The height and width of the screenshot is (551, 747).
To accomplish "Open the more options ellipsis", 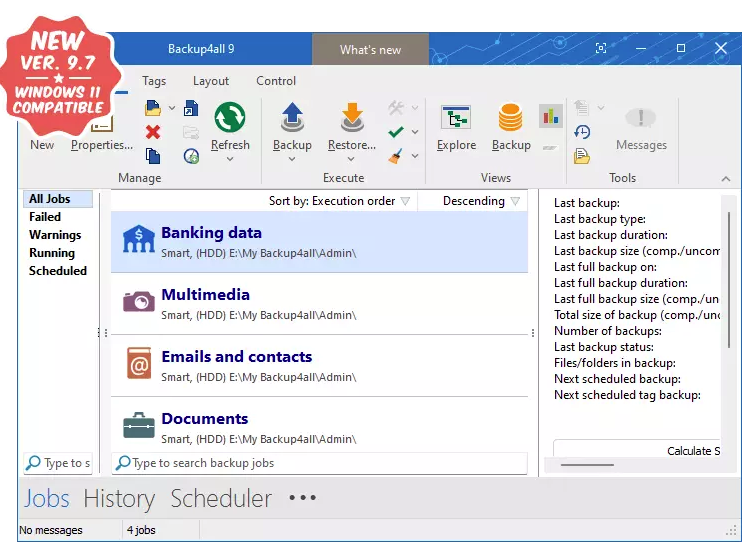I will click(x=302, y=498).
